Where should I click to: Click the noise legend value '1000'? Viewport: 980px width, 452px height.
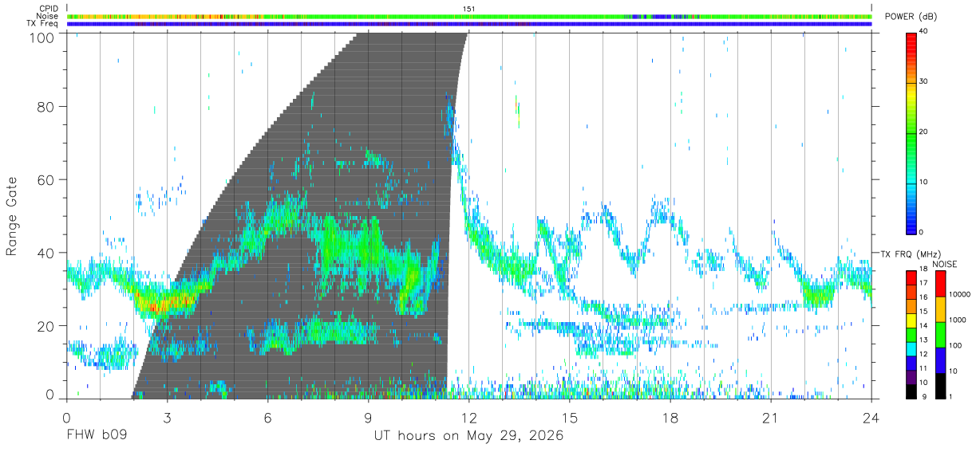pos(958,320)
